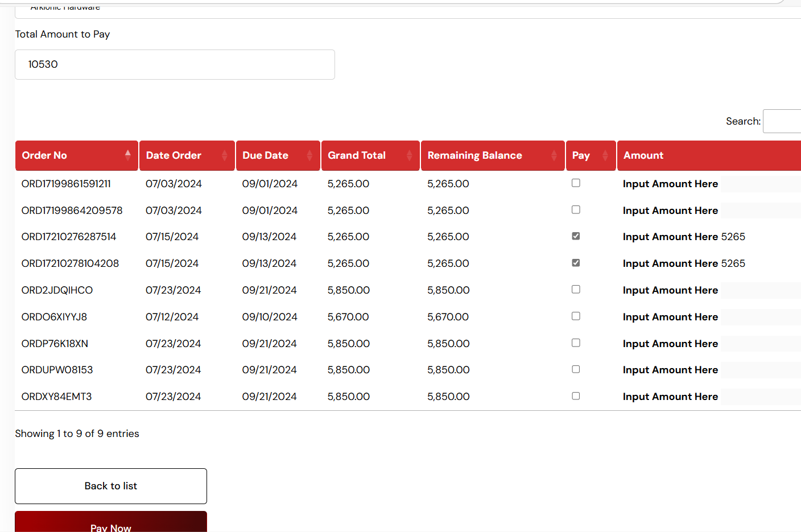Tick Pay checkbox for ORD2JDQIHCO
801x532 pixels.
(x=576, y=290)
